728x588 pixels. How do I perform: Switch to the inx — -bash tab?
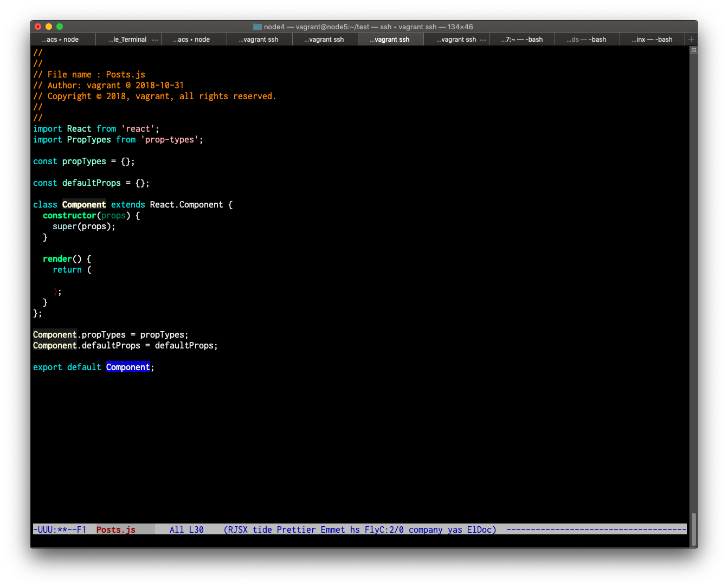(x=652, y=39)
